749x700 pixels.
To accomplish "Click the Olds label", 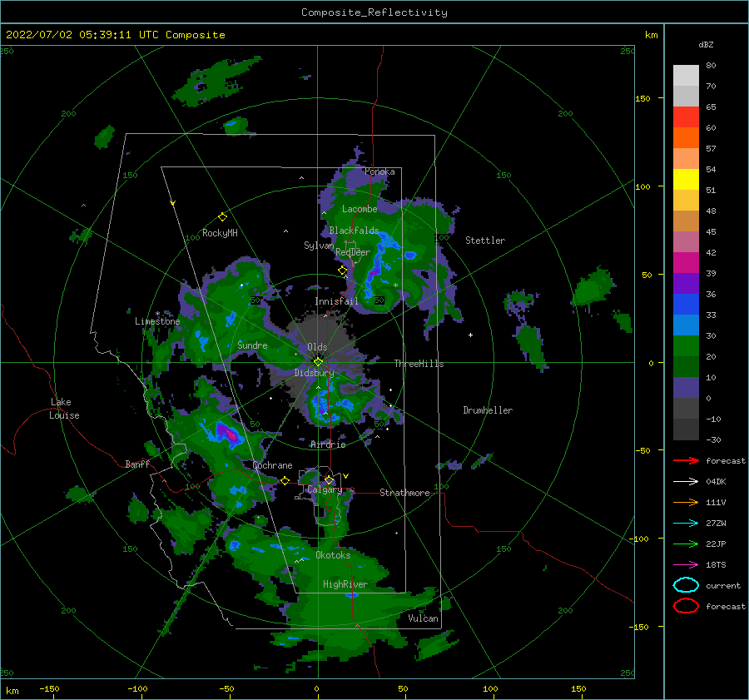I will (317, 347).
